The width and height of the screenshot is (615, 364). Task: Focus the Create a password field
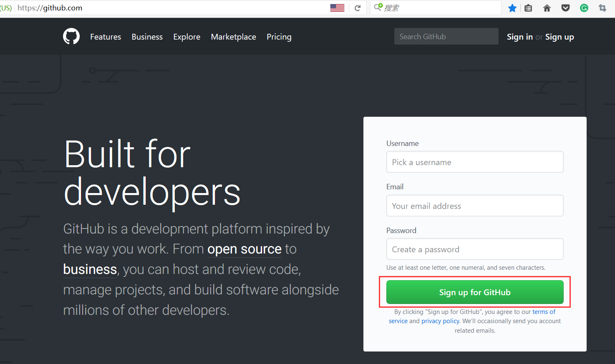pyautogui.click(x=475, y=249)
